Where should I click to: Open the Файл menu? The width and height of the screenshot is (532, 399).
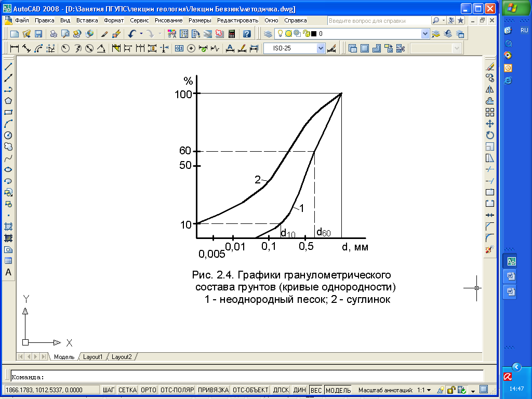22,20
